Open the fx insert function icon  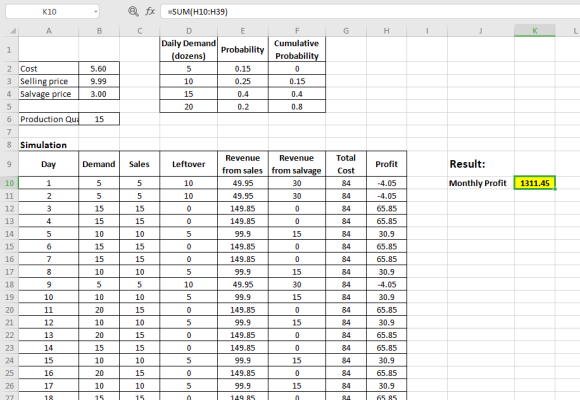click(x=150, y=11)
